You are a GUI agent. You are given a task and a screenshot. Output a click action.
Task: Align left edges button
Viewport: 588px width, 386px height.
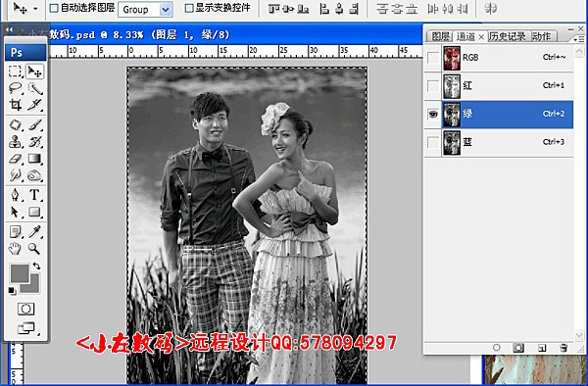click(x=324, y=9)
